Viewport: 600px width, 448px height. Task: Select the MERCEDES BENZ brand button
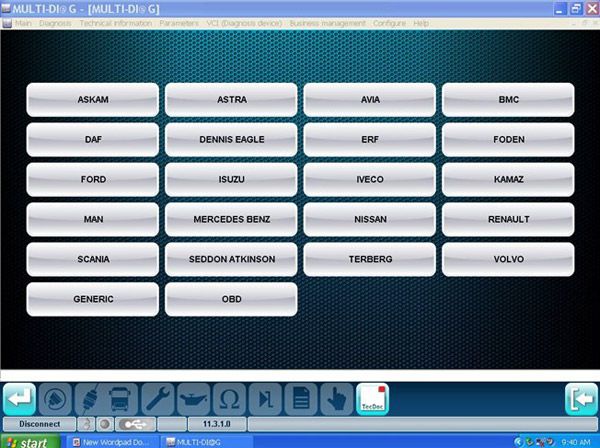pyautogui.click(x=231, y=219)
